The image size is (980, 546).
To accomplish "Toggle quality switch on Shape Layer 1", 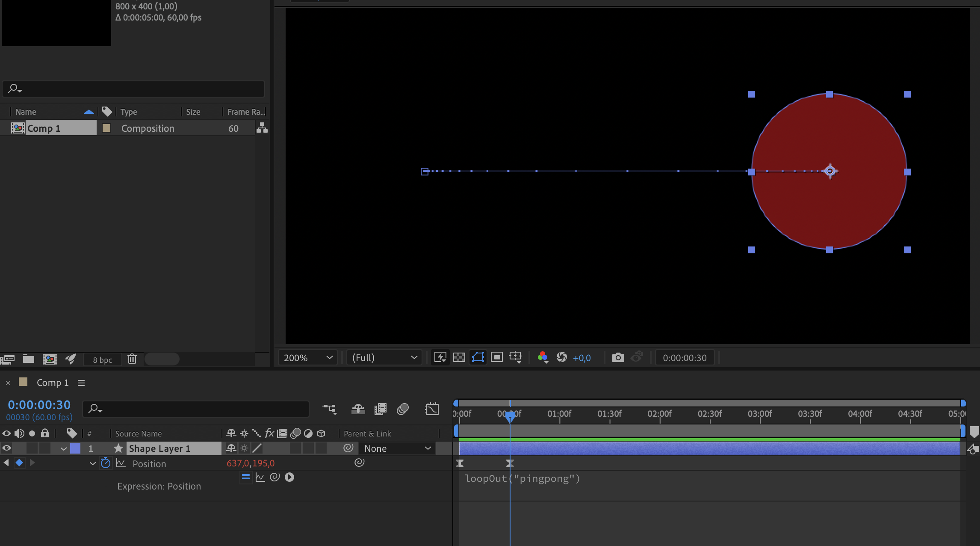I will [x=257, y=448].
